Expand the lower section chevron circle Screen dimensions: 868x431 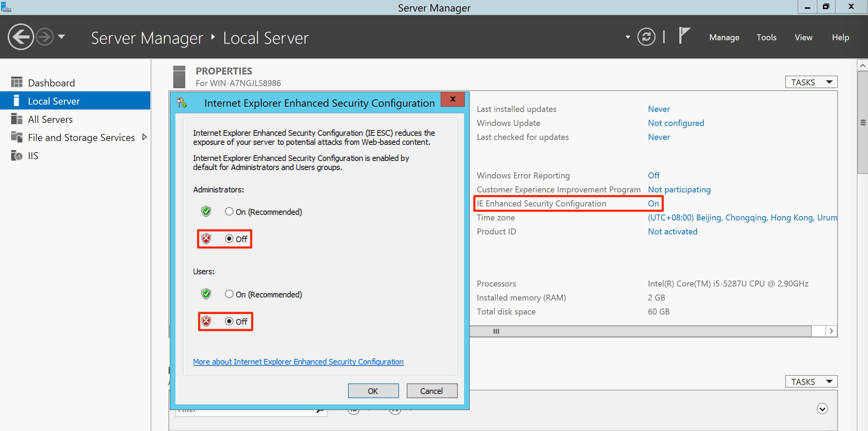point(823,409)
